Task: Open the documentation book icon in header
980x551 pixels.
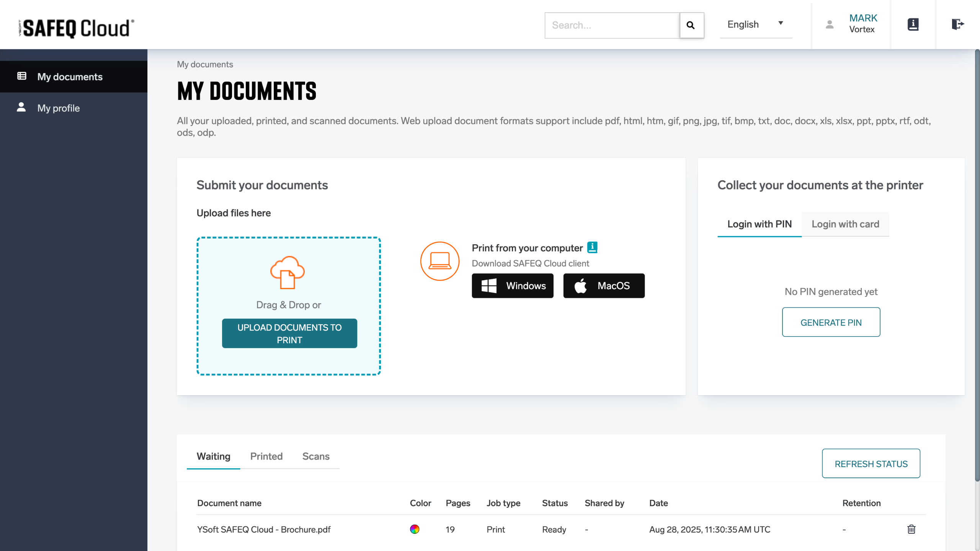Action: click(913, 25)
